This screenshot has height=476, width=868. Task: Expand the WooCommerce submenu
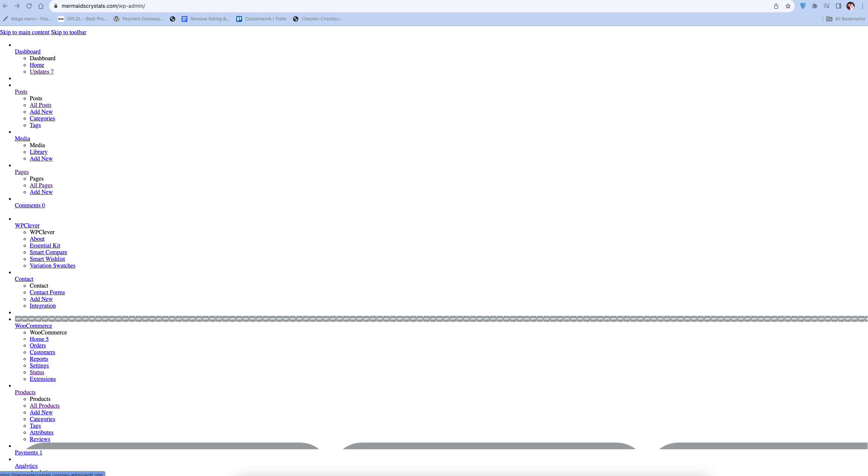pyautogui.click(x=33, y=326)
